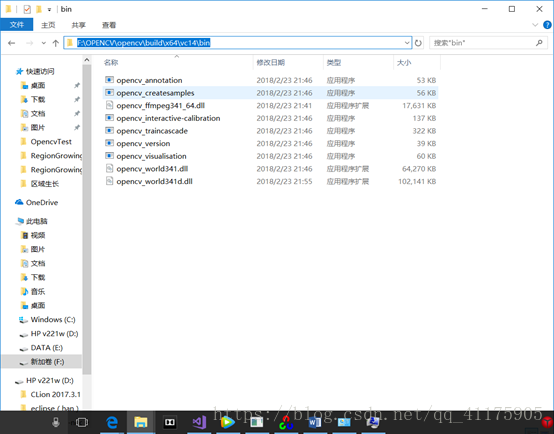The height and width of the screenshot is (434, 554).
Task: Click the search magnifier icon
Action: pos(539,43)
